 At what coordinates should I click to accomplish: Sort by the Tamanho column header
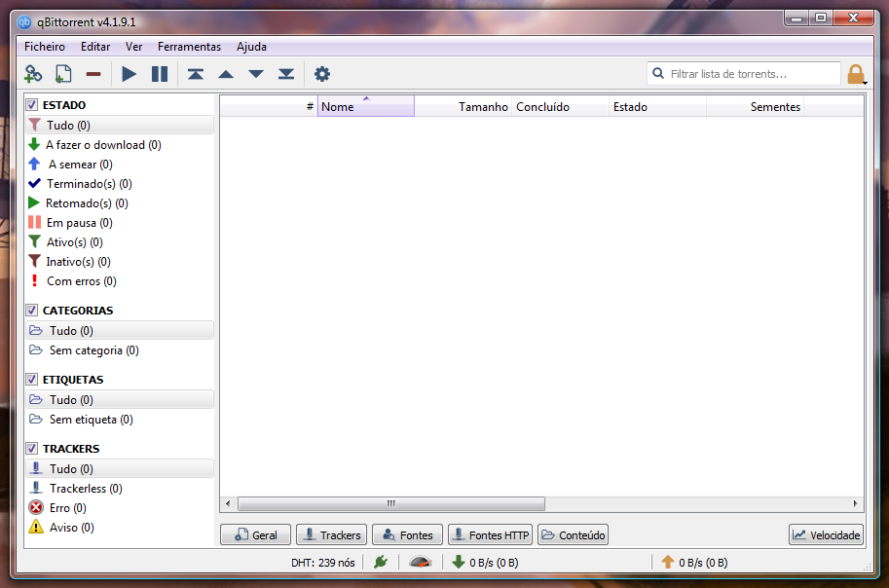pyautogui.click(x=463, y=107)
